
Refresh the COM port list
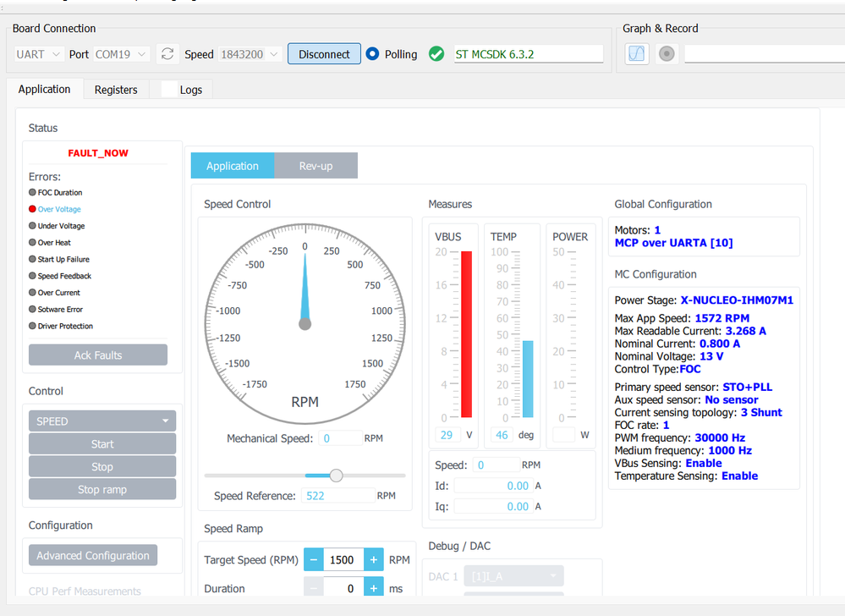[167, 54]
